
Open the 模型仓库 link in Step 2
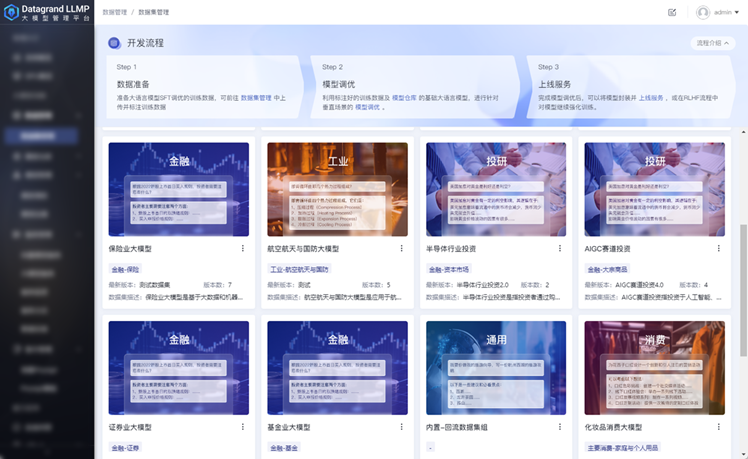click(x=404, y=97)
